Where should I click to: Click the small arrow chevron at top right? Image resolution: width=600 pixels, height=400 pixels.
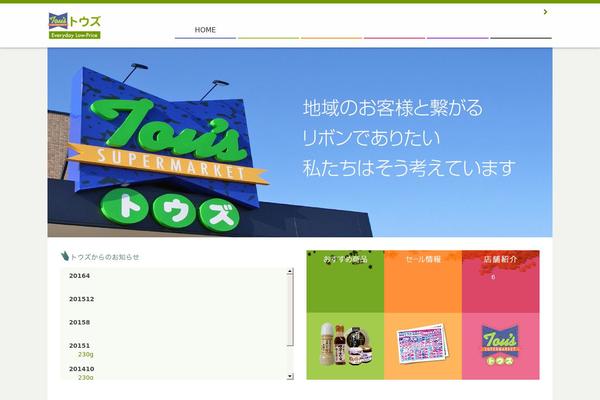tap(545, 12)
